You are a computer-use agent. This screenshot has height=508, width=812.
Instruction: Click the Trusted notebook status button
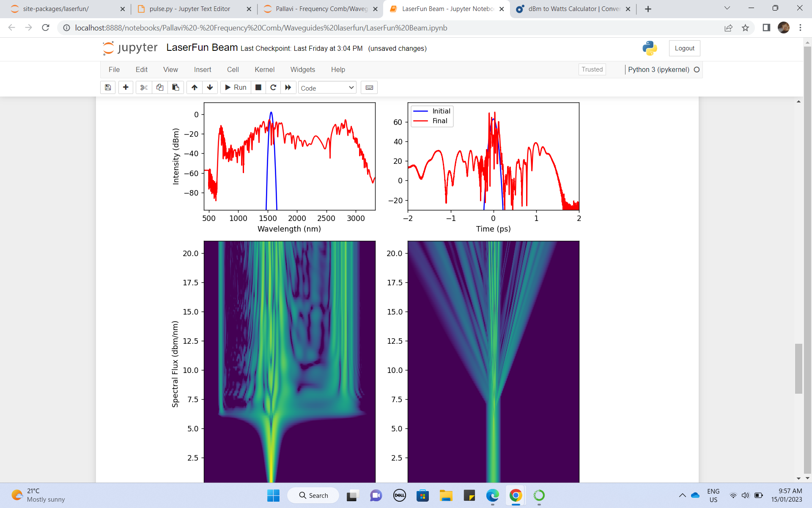[592, 69]
